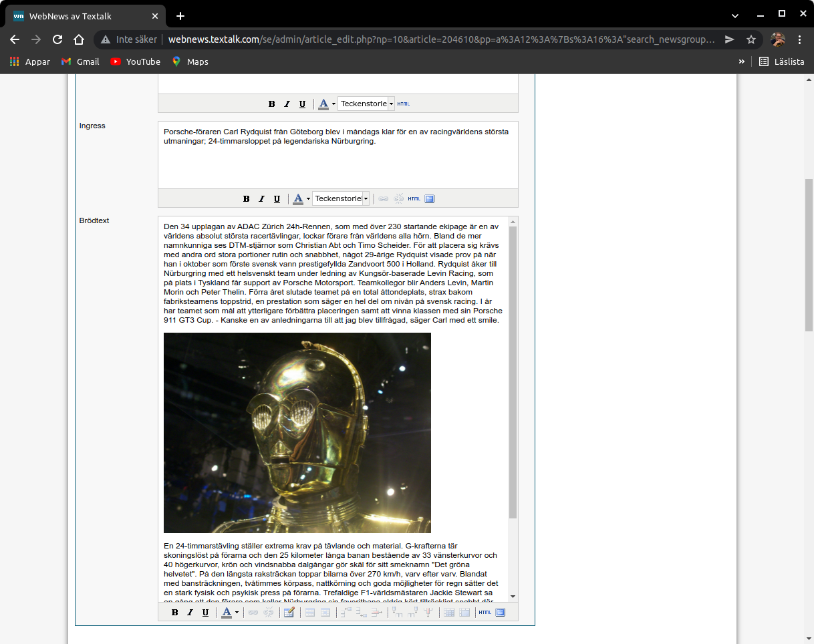Toggle Underline in the Ingress toolbar

tap(277, 198)
